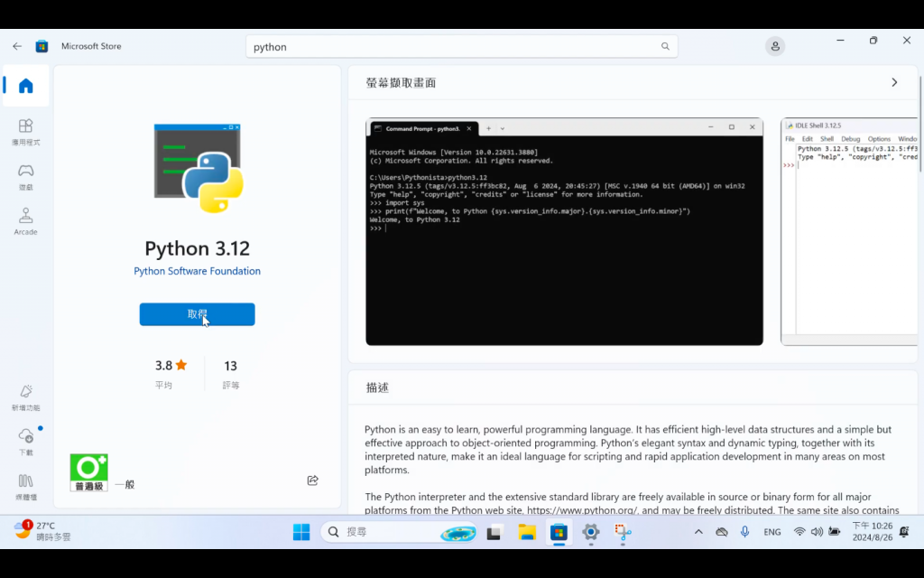Click the taskbar 搜尋 search box
The height and width of the screenshot is (578, 924).
click(x=399, y=532)
